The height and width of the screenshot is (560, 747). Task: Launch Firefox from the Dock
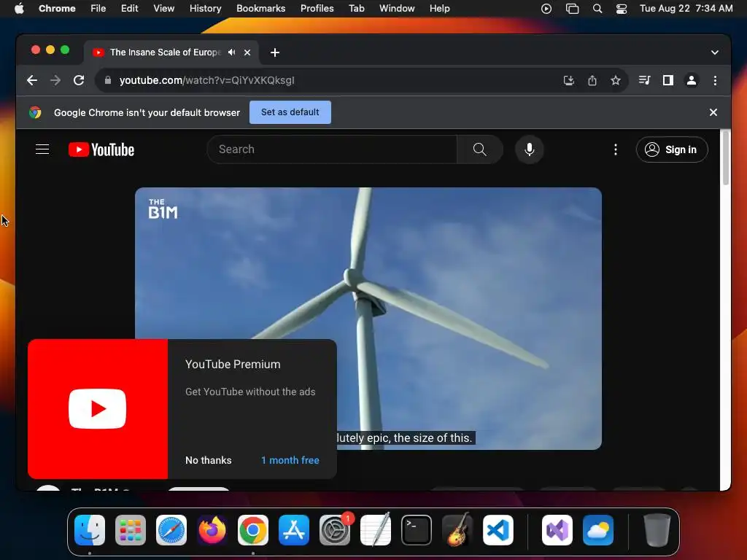click(212, 530)
